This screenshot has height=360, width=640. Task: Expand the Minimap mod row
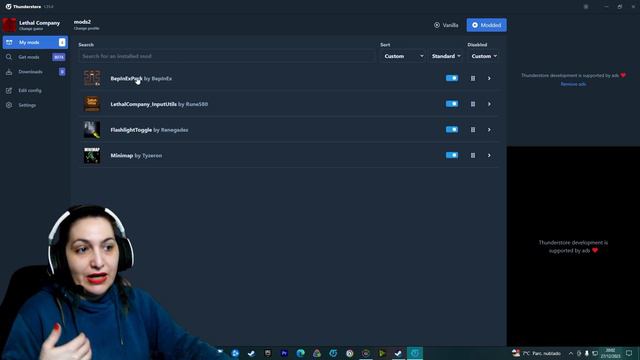point(489,156)
